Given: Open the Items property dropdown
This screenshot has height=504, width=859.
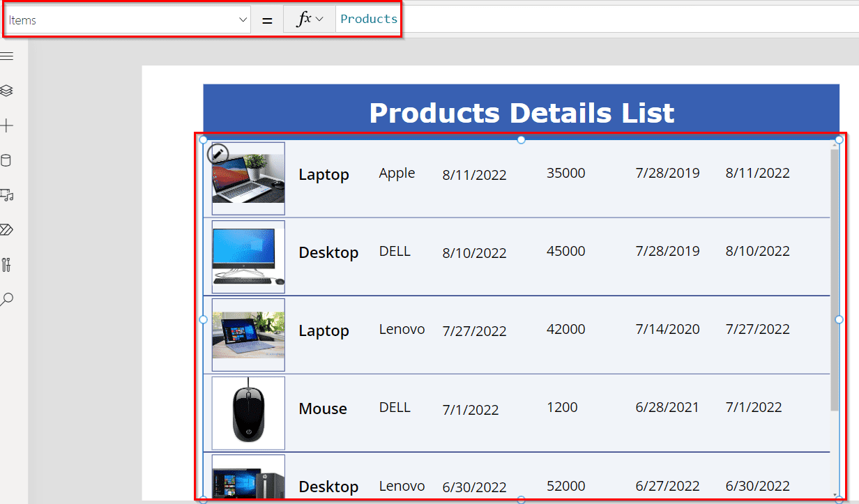Looking at the screenshot, I should [243, 20].
